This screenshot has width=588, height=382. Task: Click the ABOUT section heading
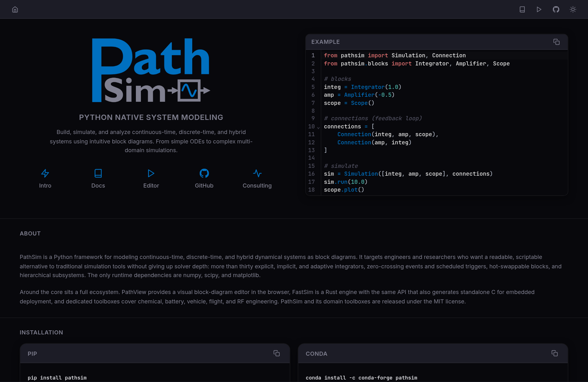click(30, 234)
